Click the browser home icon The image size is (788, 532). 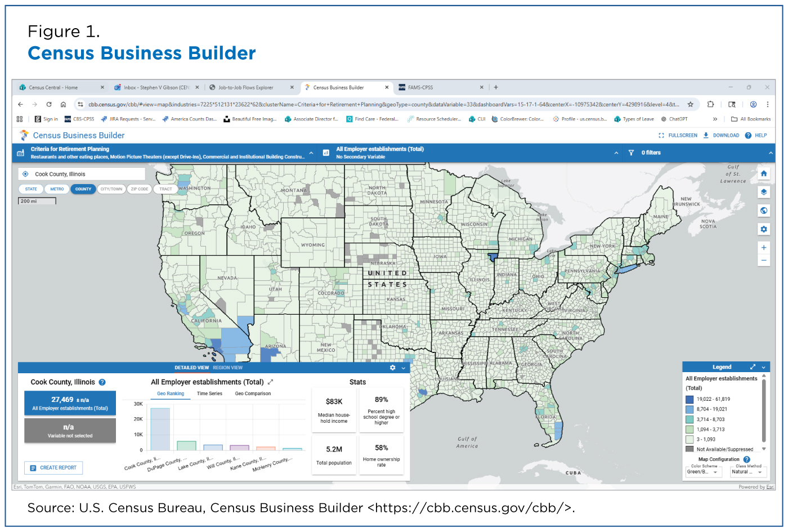[63, 104]
